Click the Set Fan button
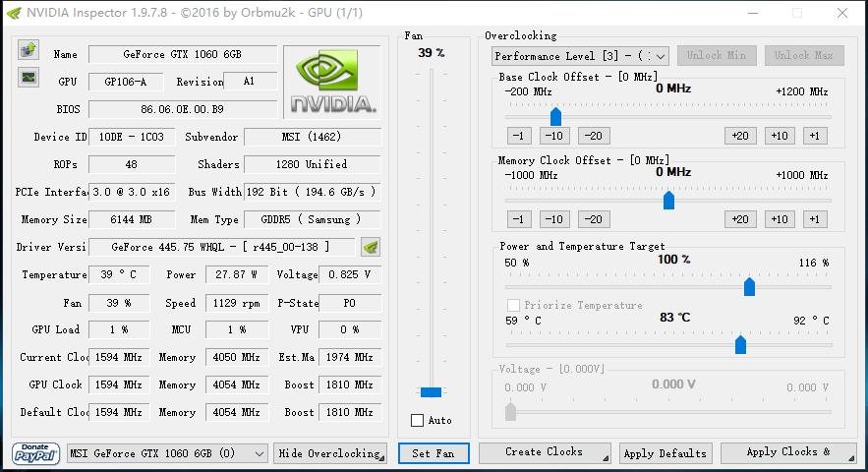 pos(433,453)
